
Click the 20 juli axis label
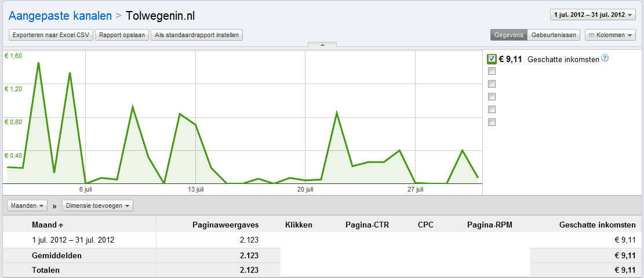coord(305,189)
